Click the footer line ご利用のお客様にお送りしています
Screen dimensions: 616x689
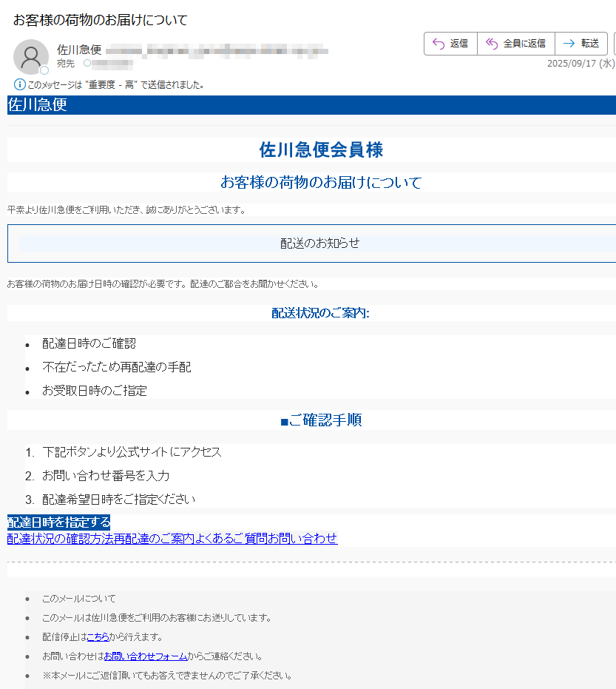tap(156, 618)
